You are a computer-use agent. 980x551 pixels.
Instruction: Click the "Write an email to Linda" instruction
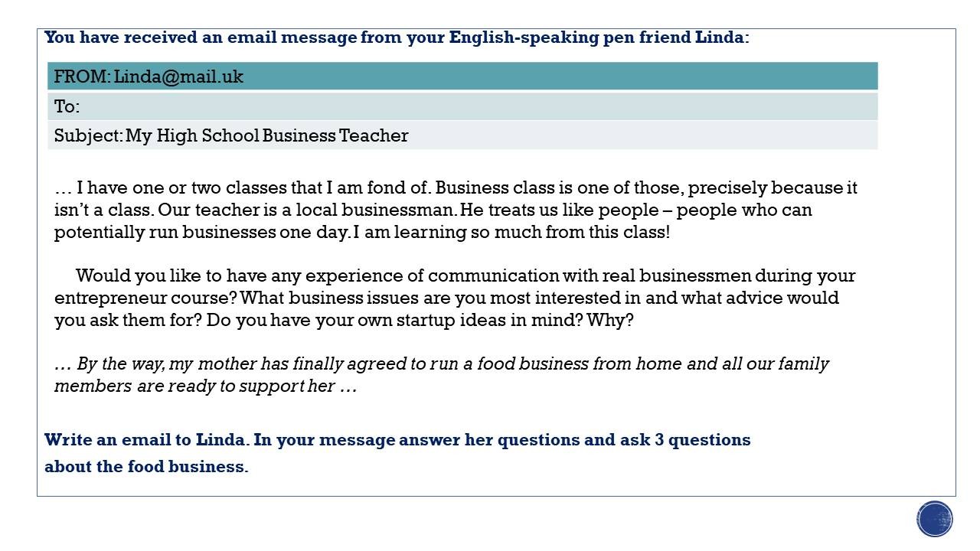(397, 439)
